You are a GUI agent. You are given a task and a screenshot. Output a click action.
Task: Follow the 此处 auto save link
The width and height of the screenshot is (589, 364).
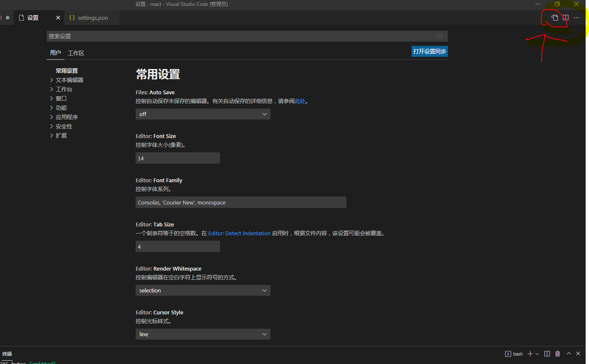point(300,101)
